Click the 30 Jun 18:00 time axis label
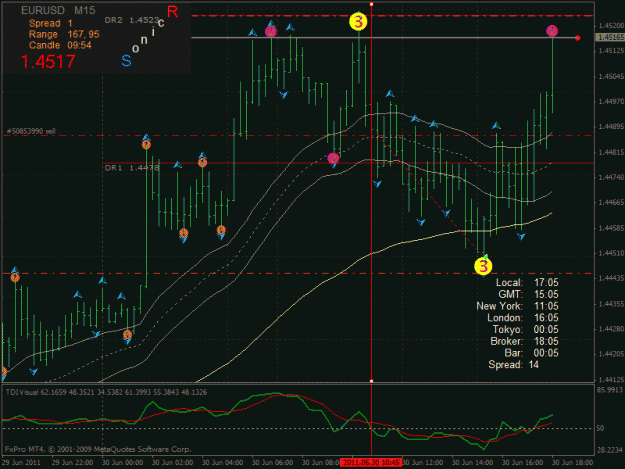625x469 pixels. pyautogui.click(x=572, y=463)
